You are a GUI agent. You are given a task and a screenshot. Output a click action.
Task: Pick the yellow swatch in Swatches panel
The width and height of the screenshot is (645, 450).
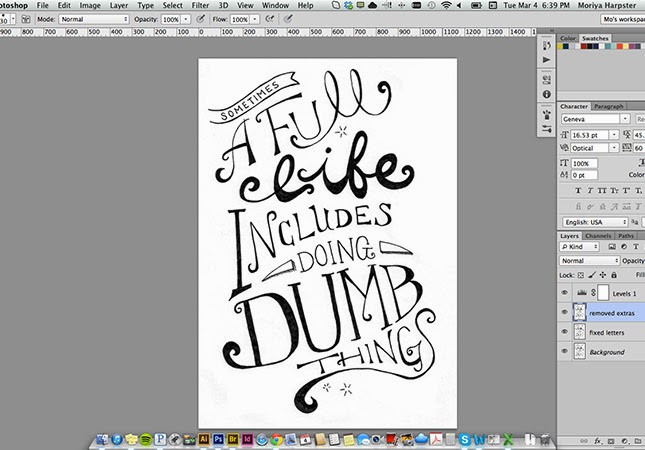click(560, 46)
